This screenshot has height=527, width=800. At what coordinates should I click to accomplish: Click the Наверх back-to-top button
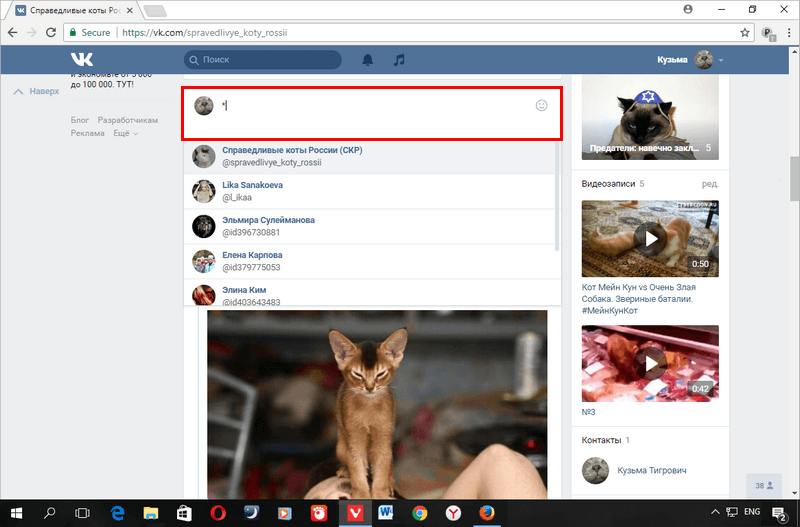[x=37, y=91]
